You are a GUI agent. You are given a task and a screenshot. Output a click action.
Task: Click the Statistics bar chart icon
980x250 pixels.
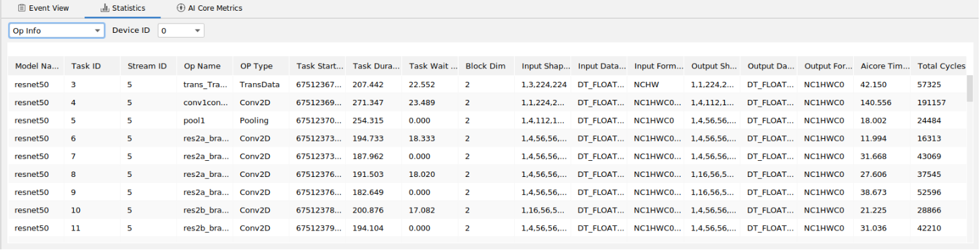(105, 8)
